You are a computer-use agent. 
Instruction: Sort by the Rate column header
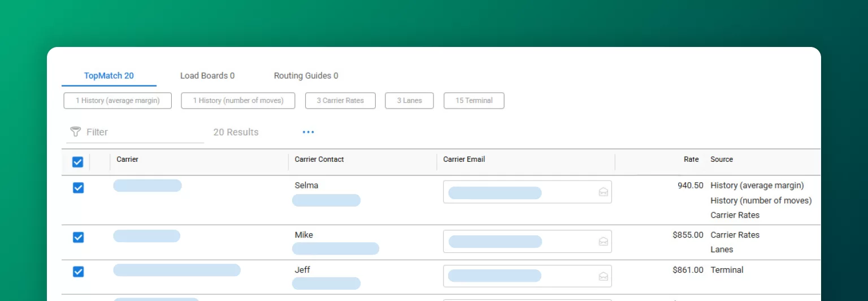pos(691,160)
